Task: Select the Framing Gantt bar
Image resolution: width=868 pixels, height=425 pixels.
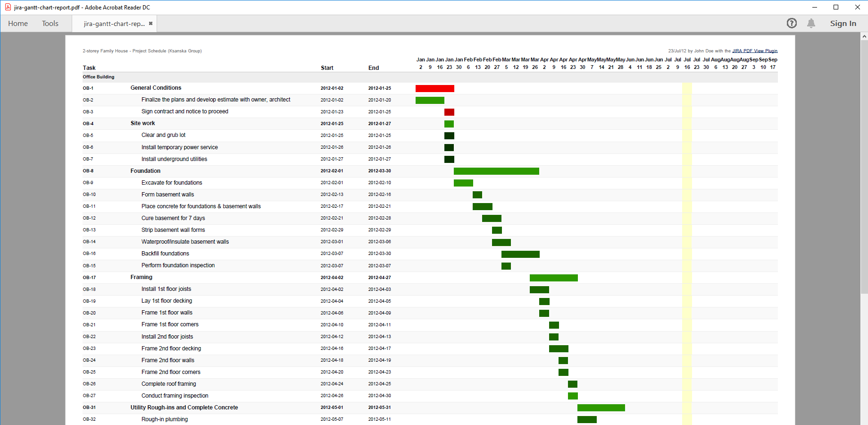Action: coord(553,278)
